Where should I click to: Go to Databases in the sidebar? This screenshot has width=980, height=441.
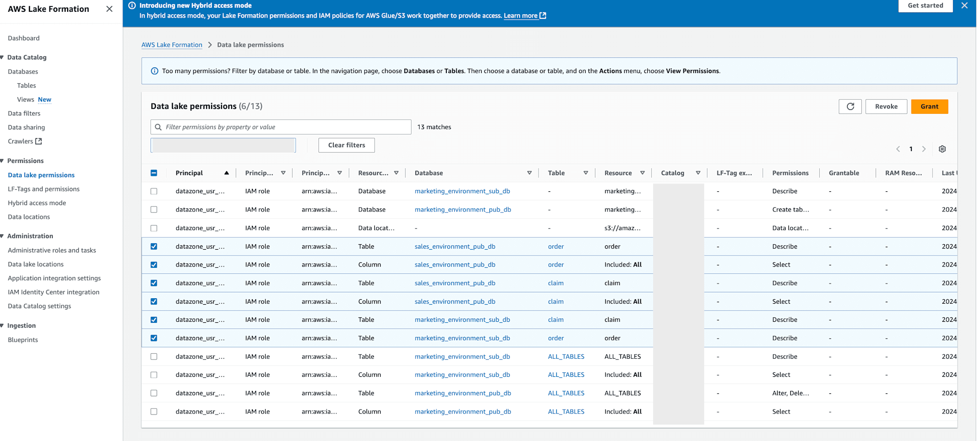23,72
